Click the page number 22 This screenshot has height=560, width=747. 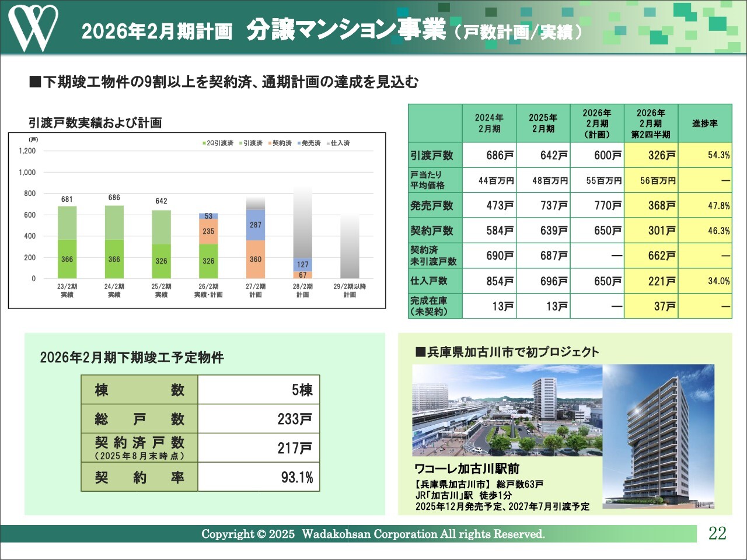pos(717,533)
